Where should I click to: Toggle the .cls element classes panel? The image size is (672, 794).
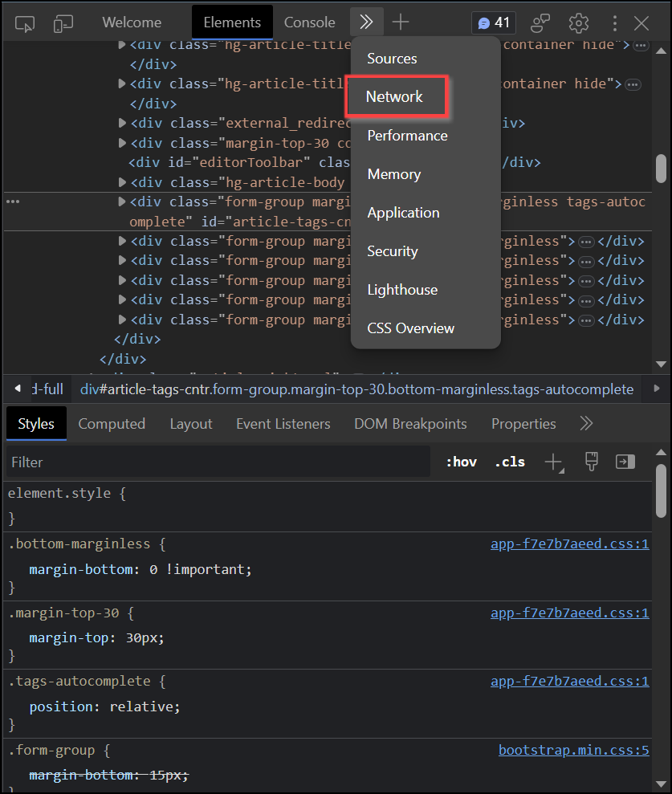(510, 462)
